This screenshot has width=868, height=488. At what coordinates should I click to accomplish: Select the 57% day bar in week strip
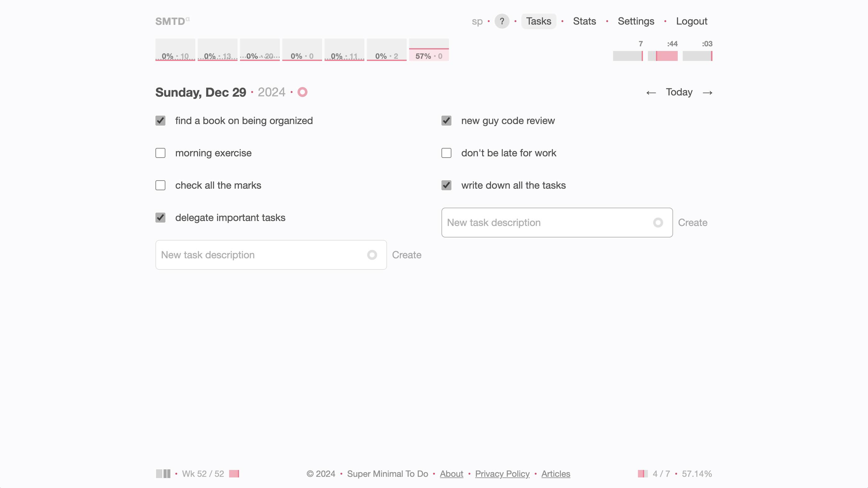point(429,54)
